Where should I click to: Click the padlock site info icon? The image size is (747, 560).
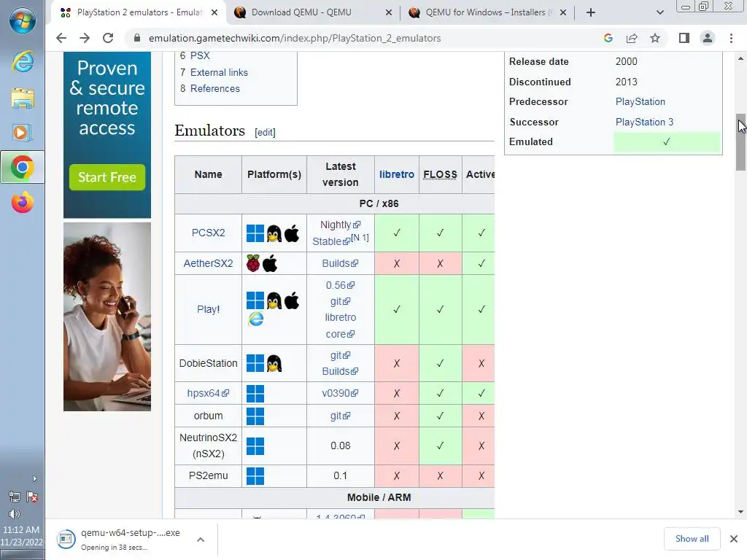tap(137, 38)
